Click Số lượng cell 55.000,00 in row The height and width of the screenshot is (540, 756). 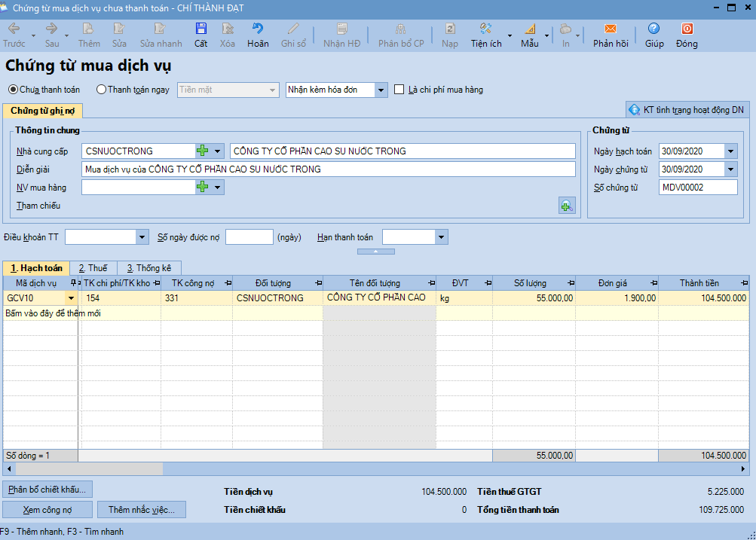[534, 298]
